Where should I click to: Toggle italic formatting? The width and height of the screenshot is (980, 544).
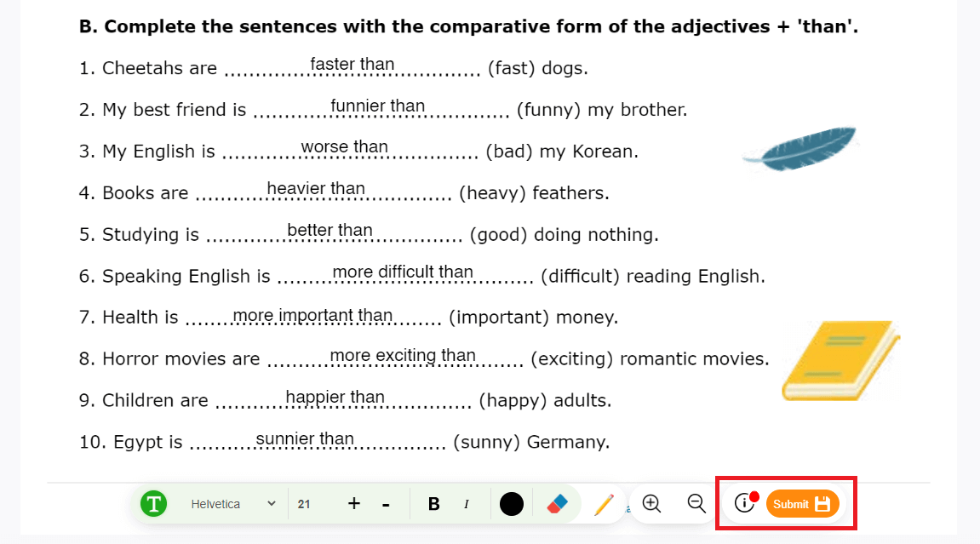pyautogui.click(x=466, y=504)
